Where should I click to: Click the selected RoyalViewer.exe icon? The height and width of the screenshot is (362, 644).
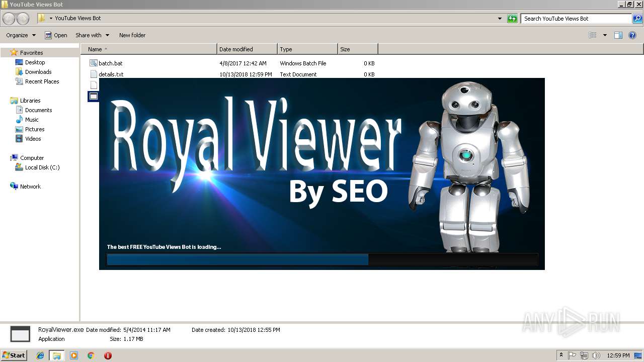(x=94, y=96)
